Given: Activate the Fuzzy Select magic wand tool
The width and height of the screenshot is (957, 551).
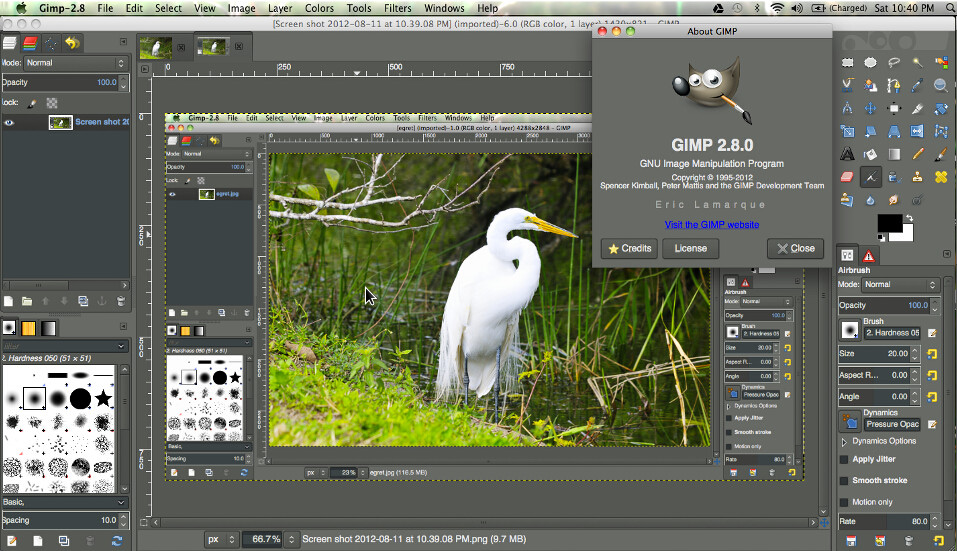Looking at the screenshot, I should click(x=917, y=63).
